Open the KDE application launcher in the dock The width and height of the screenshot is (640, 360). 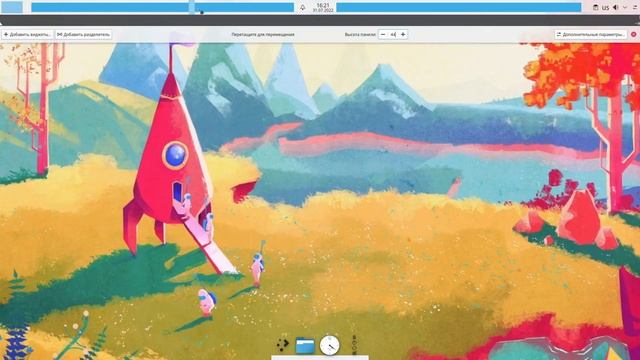coord(282,345)
